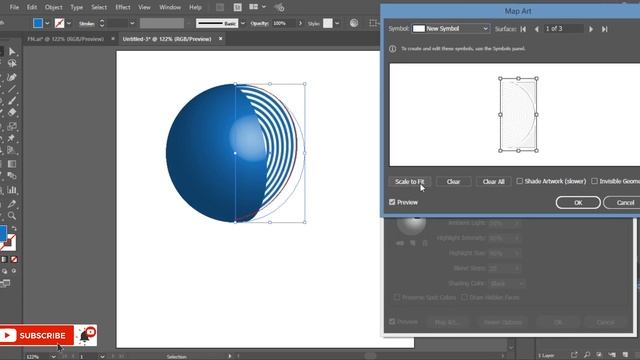Select mapped symbol in Map Art preview
The width and height of the screenshot is (640, 360).
[x=518, y=115]
